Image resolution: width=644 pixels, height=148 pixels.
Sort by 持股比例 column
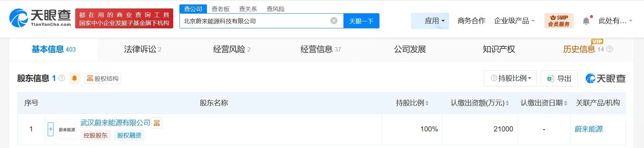(427, 103)
